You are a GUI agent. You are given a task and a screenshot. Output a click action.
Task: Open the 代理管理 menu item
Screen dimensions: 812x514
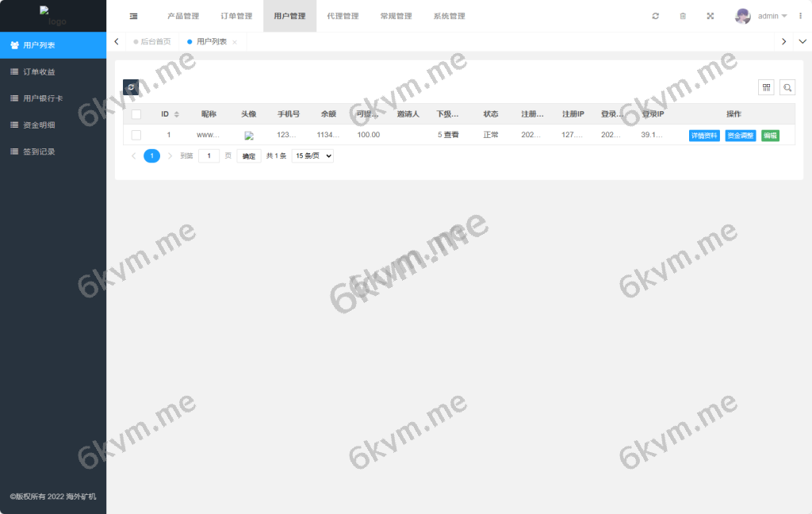[x=343, y=15]
